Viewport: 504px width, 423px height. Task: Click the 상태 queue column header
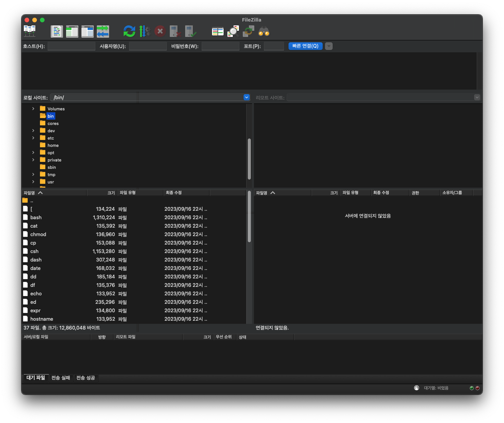[265, 337]
